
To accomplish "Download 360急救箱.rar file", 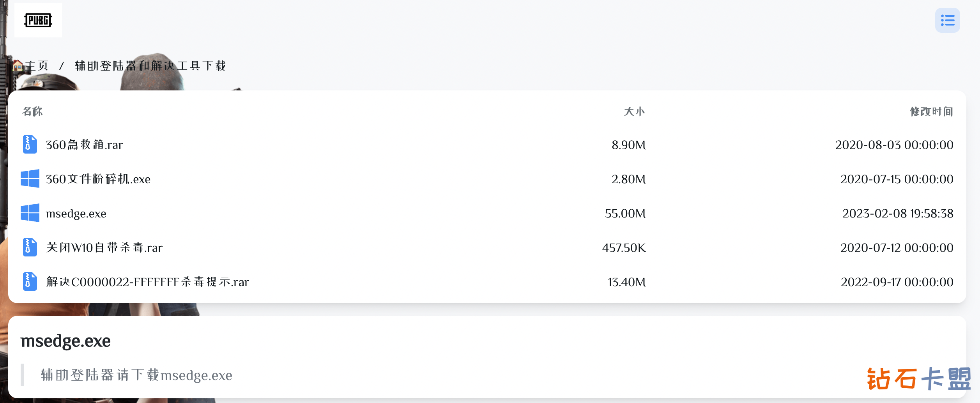I will (85, 145).
